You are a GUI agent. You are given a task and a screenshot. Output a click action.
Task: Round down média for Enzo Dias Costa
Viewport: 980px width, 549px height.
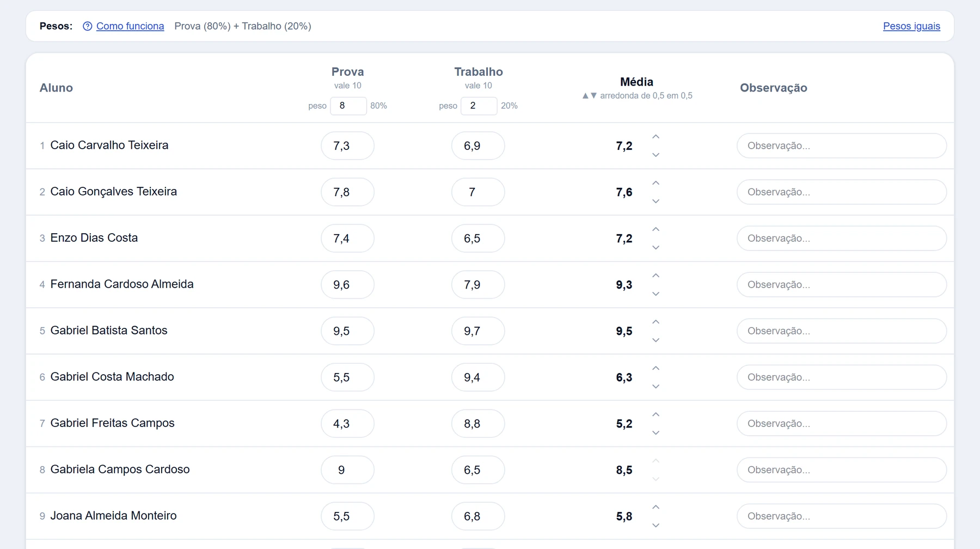pyautogui.click(x=656, y=247)
